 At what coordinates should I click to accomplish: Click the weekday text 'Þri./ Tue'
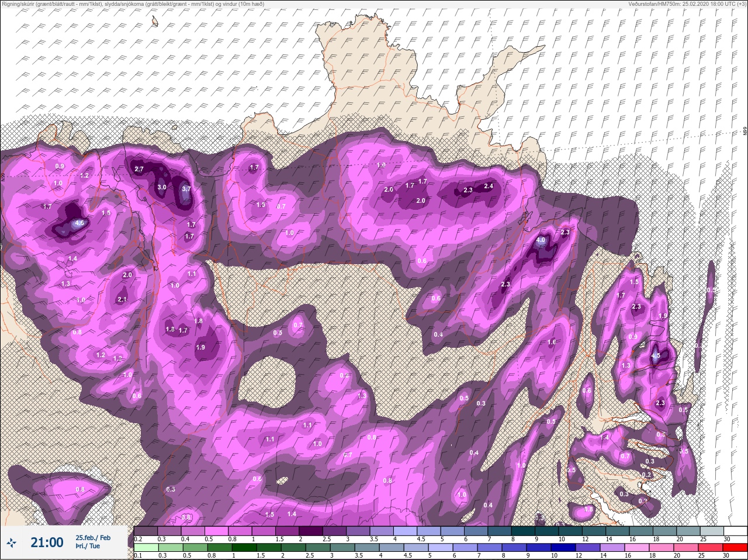[x=88, y=546]
